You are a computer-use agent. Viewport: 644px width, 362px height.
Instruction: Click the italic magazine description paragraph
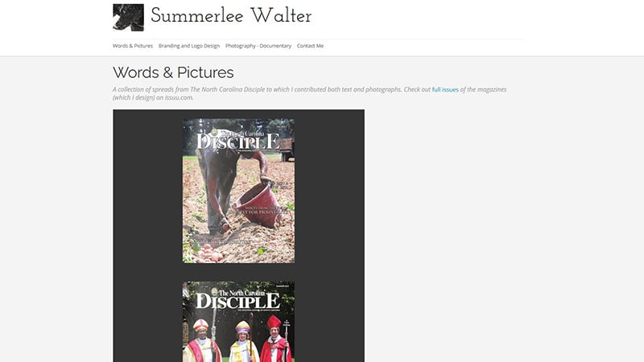[x=310, y=93]
